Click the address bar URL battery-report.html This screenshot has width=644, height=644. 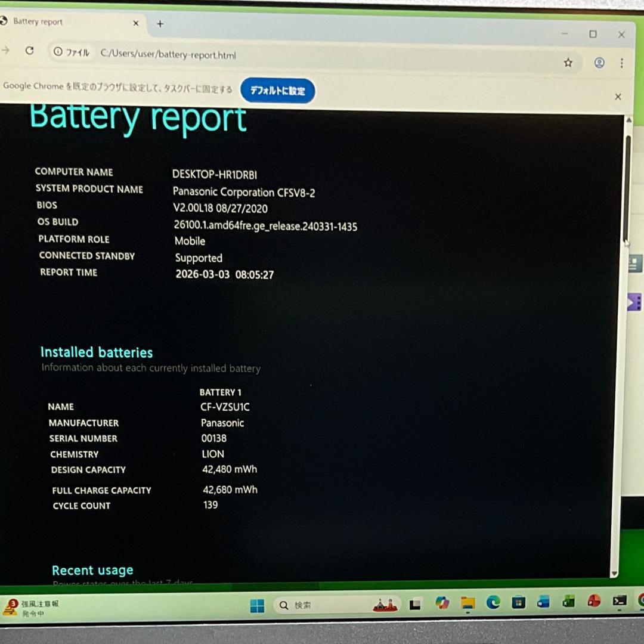pyautogui.click(x=168, y=54)
